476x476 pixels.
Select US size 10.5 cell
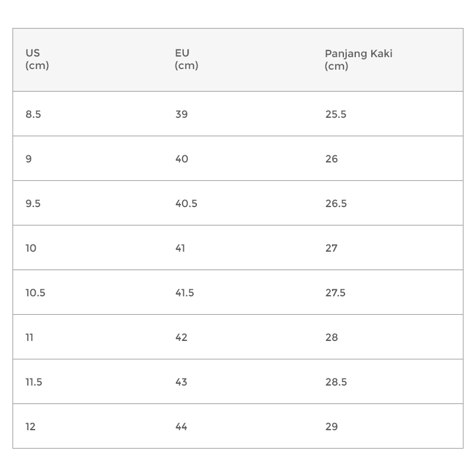pos(35,293)
